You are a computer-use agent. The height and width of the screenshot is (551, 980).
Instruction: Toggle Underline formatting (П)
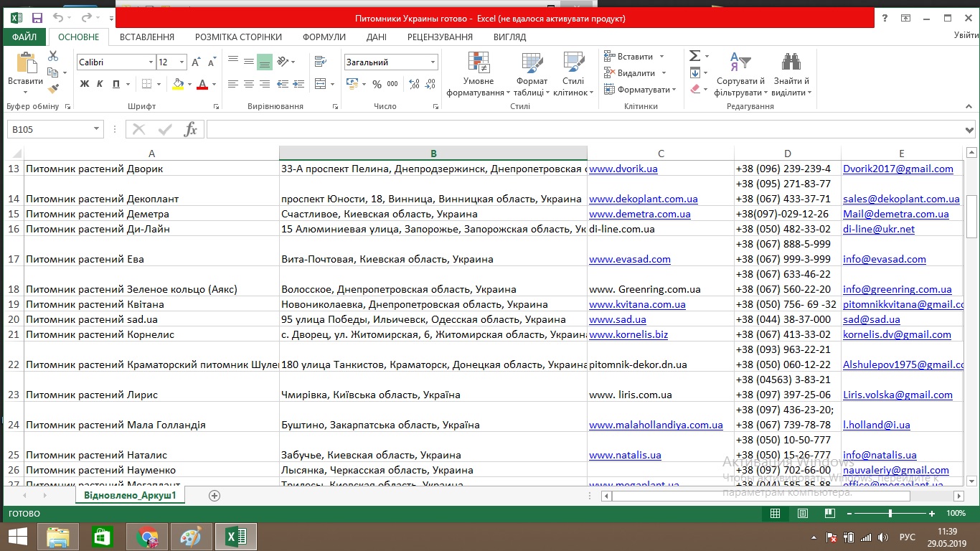(117, 85)
